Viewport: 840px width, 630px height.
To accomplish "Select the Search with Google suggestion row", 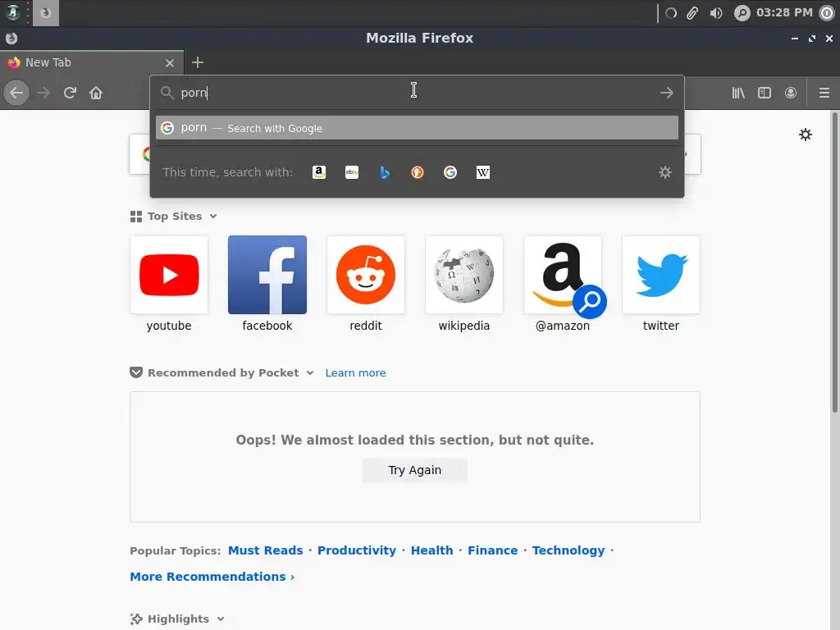I will (417, 128).
